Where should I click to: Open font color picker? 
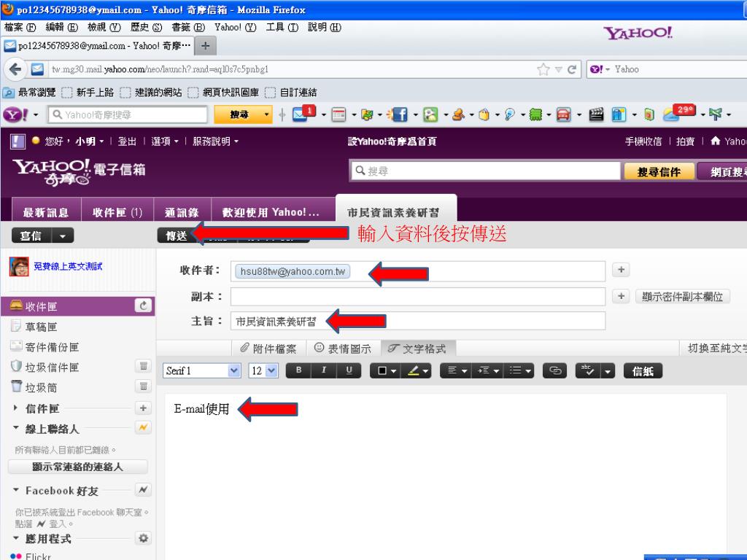385,370
